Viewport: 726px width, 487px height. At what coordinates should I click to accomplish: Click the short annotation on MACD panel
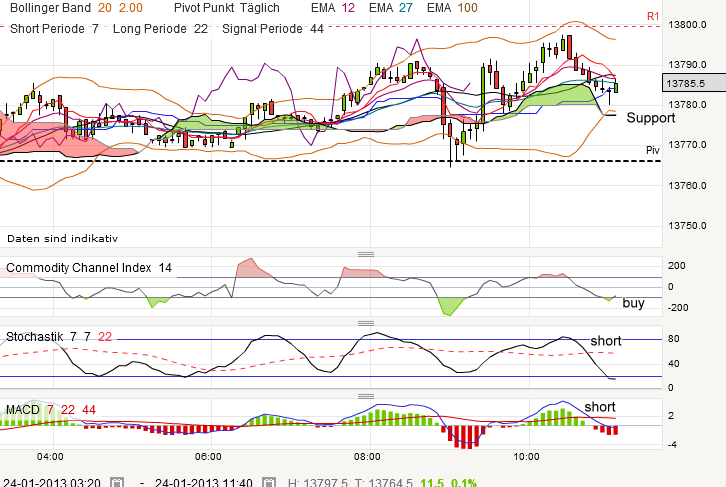(x=600, y=407)
